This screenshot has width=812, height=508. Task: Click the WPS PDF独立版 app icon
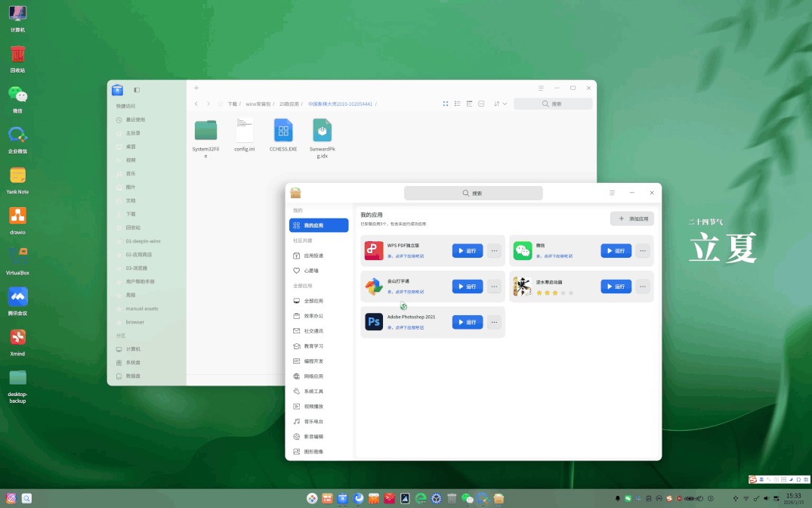(x=374, y=251)
